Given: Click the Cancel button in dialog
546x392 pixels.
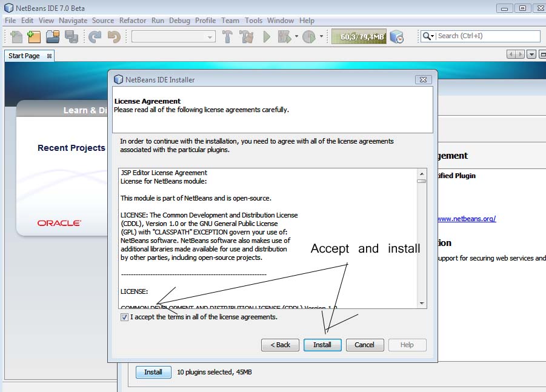Looking at the screenshot, I should (x=365, y=345).
